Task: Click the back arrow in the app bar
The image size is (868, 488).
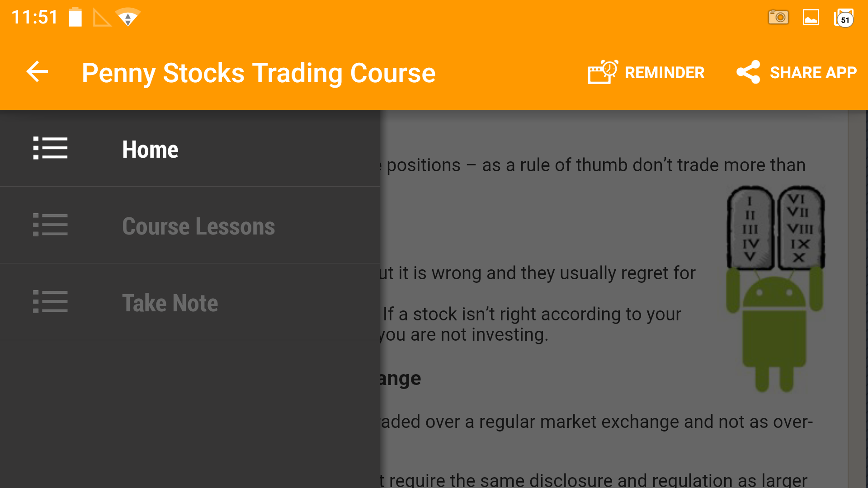Action: (37, 72)
